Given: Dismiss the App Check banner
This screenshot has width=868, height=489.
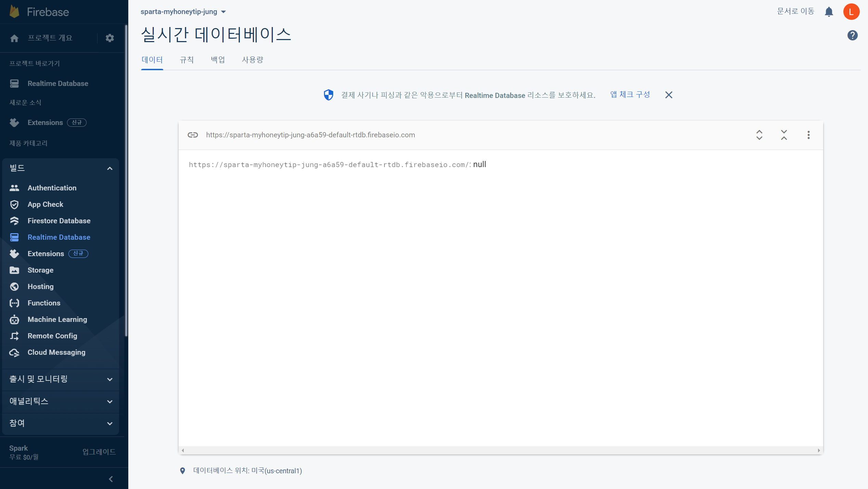Looking at the screenshot, I should click(x=669, y=95).
